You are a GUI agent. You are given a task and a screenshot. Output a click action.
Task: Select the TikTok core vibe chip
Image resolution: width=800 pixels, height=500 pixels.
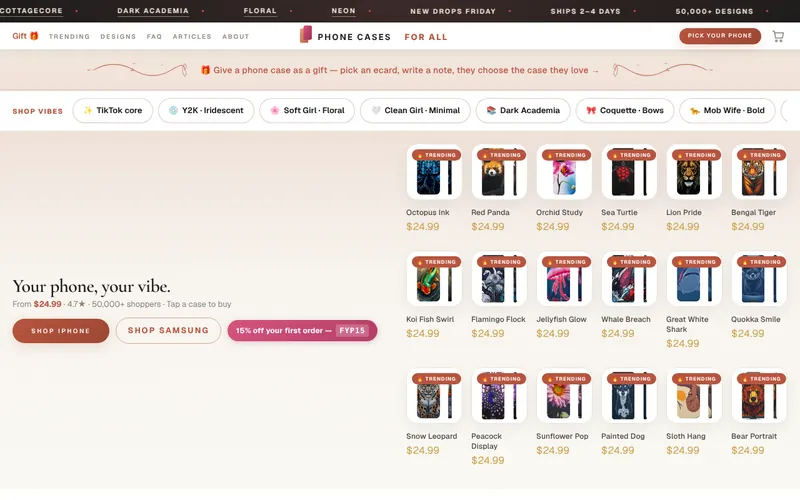point(113,111)
